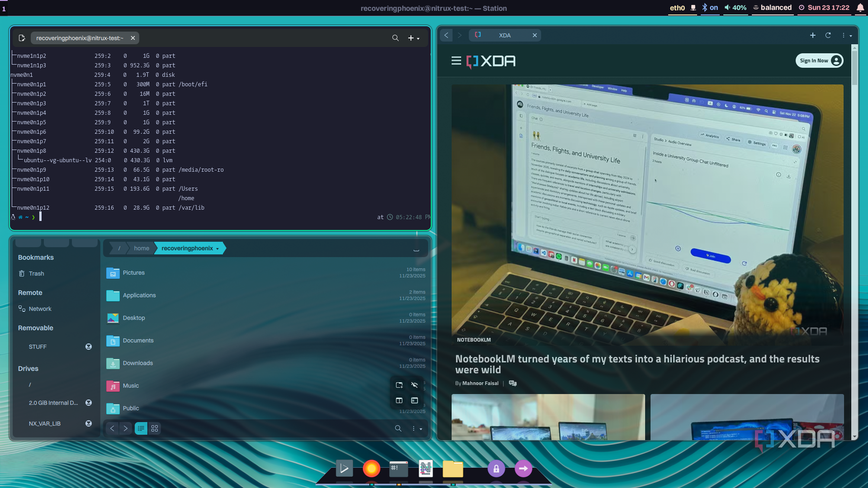Screen dimensions: 868x488
Task: Open the XDA site hamburger menu
Action: click(456, 60)
